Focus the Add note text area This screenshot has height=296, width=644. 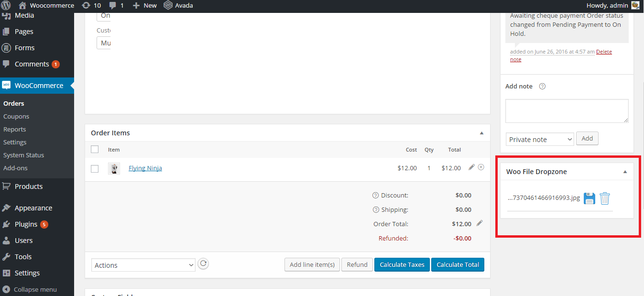click(567, 111)
